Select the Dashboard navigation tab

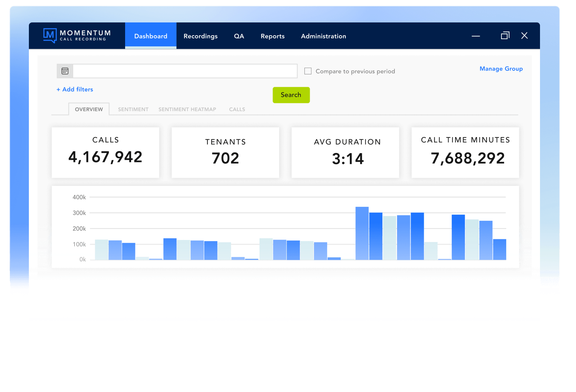(x=151, y=36)
